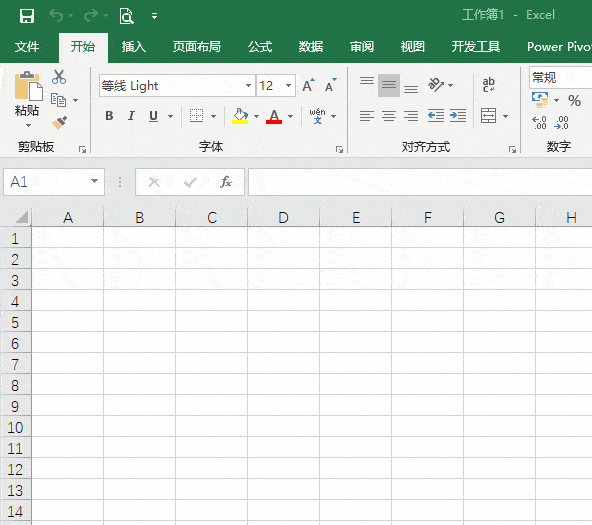Click the Insert Function fx icon
The height and width of the screenshot is (525, 592).
click(226, 182)
